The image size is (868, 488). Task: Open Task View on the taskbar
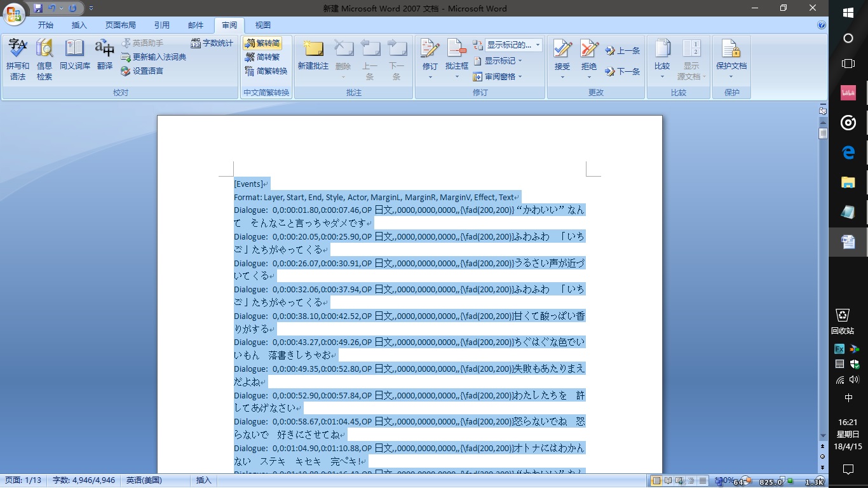[x=848, y=64]
